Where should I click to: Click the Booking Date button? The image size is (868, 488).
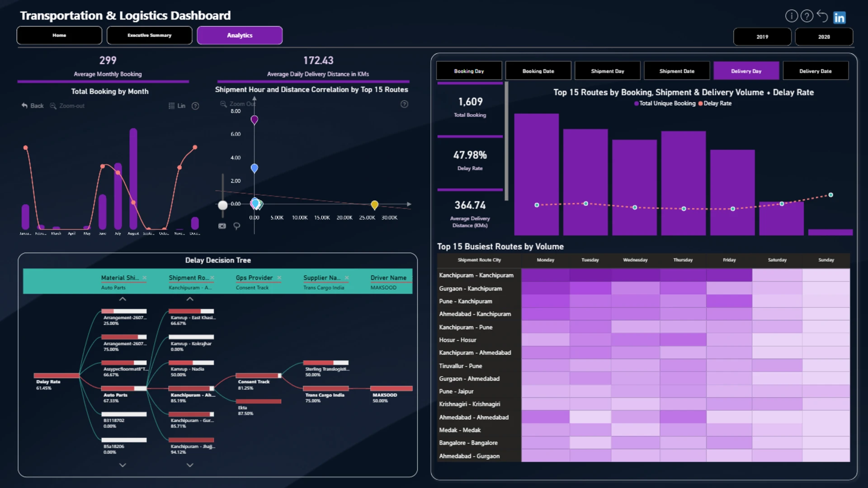click(x=538, y=71)
